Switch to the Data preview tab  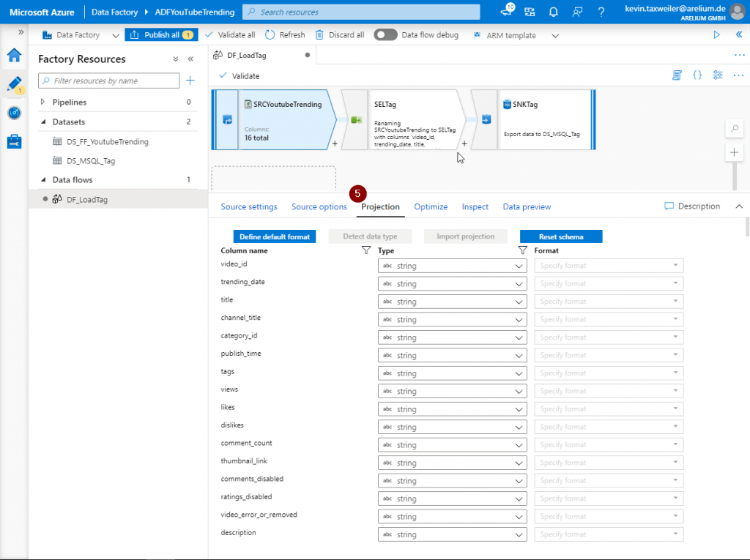click(x=527, y=206)
